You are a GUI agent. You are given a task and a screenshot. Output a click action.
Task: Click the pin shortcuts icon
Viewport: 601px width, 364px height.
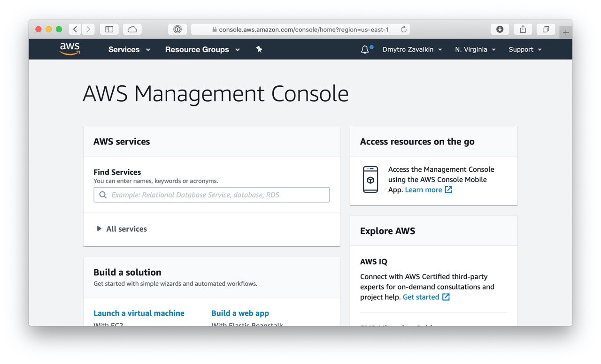[259, 49]
